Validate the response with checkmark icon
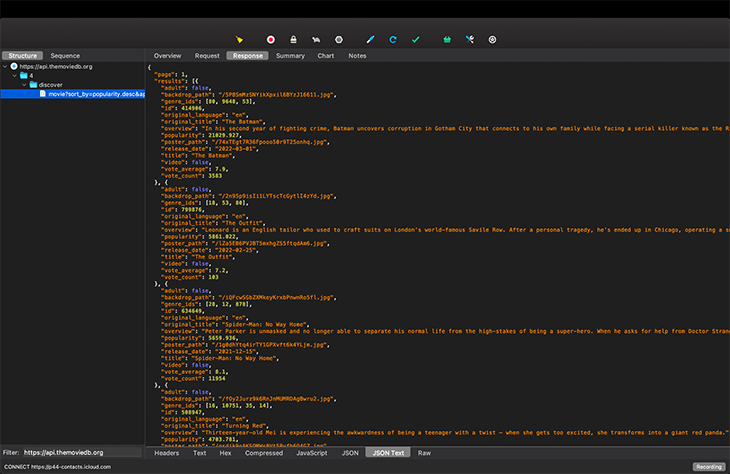The image size is (730, 474). pyautogui.click(x=416, y=40)
